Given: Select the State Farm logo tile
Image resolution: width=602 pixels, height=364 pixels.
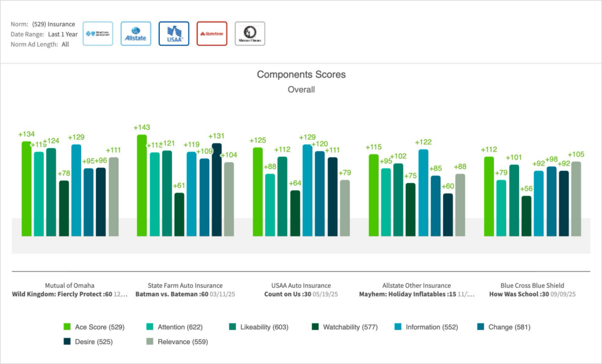Looking at the screenshot, I should pos(212,33).
